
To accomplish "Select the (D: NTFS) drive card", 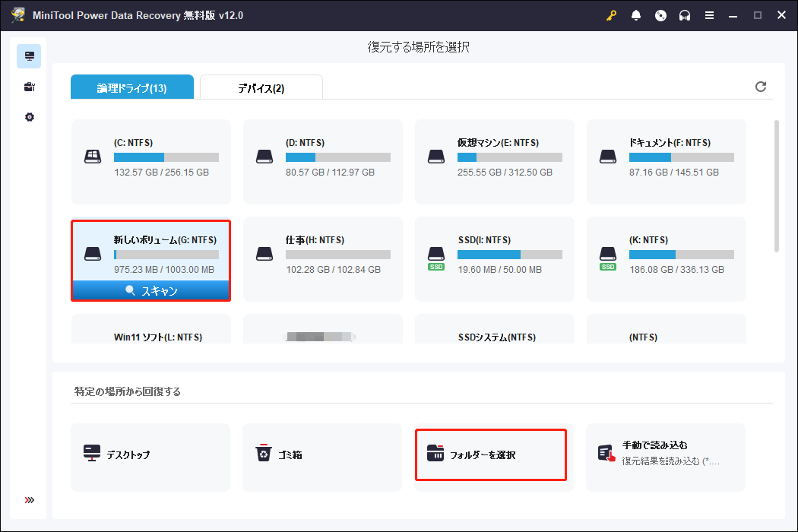I will click(x=323, y=162).
